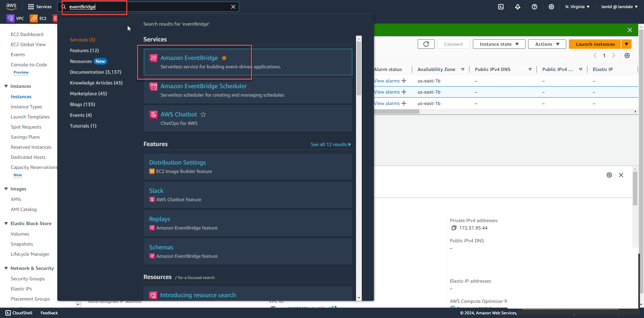
Task: Open Replays EventBridge feature
Action: pyautogui.click(x=248, y=223)
